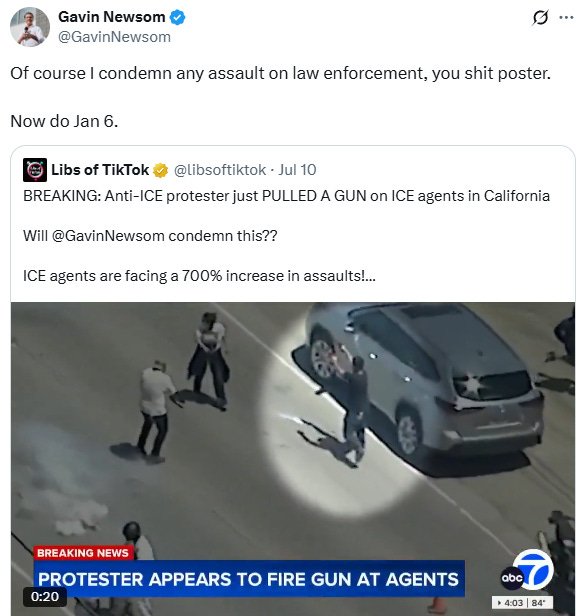Viewport: 586px width, 616px height.
Task: Click the PROTESTER APPEARS TO FIRE GUN headline
Action: pyautogui.click(x=249, y=579)
